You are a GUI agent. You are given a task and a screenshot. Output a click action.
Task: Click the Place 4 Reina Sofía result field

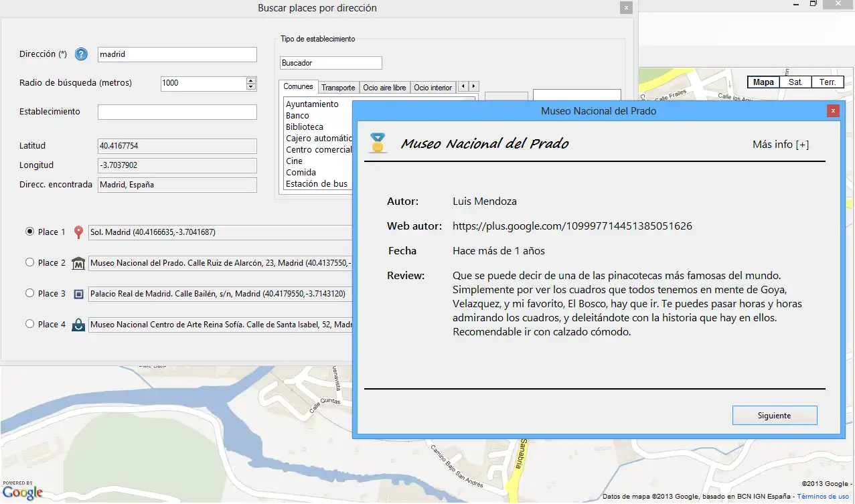[x=220, y=325]
